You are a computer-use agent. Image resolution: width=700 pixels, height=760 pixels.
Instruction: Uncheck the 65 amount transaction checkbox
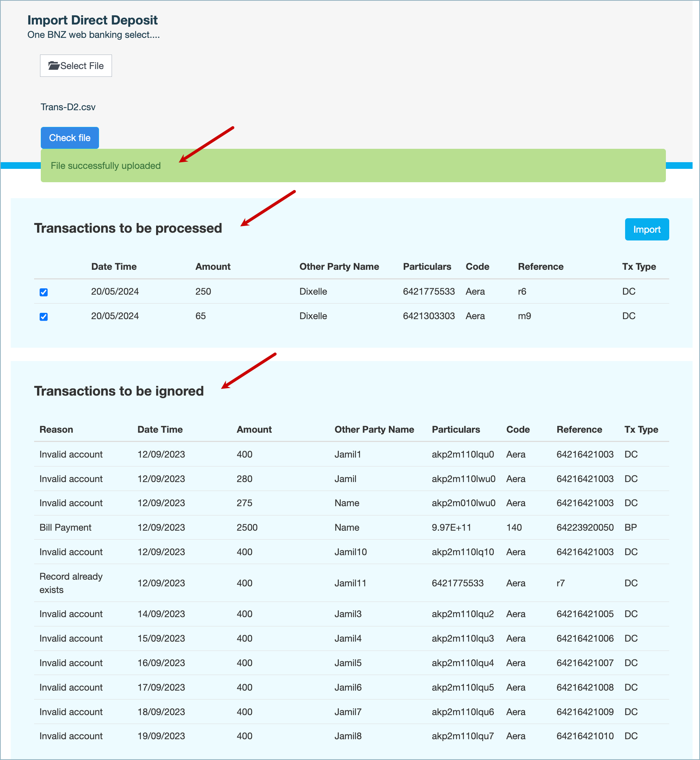click(x=43, y=317)
